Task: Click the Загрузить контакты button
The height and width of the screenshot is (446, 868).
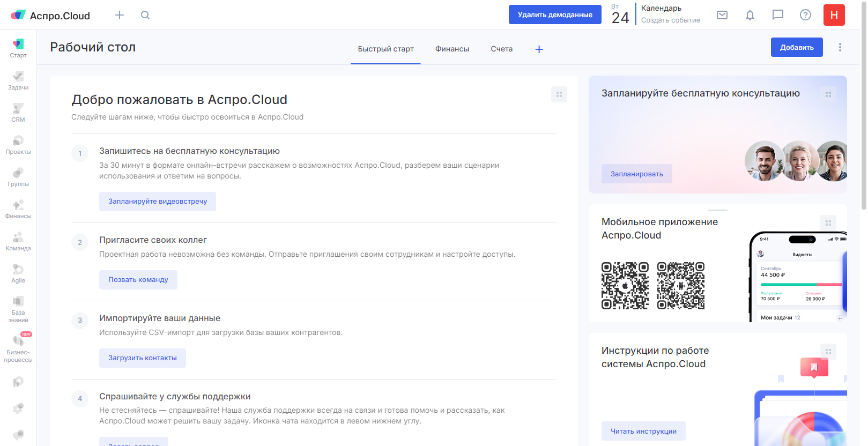Action: [143, 358]
